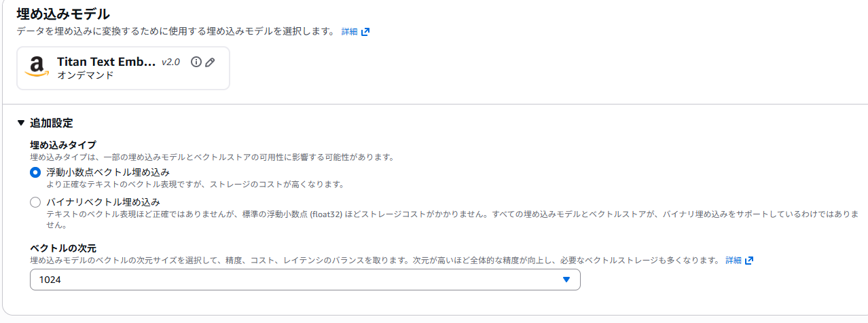Click the pencil edit icon on model card

click(210, 62)
